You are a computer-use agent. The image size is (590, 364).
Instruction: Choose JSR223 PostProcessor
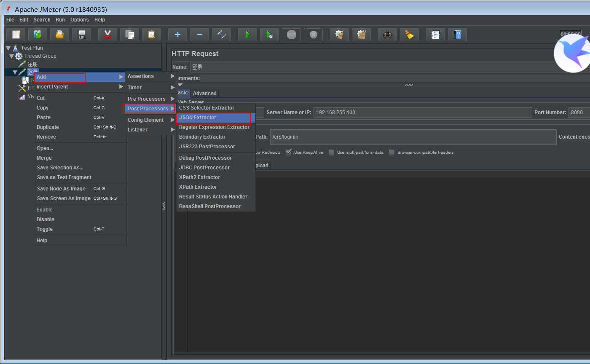216,147
